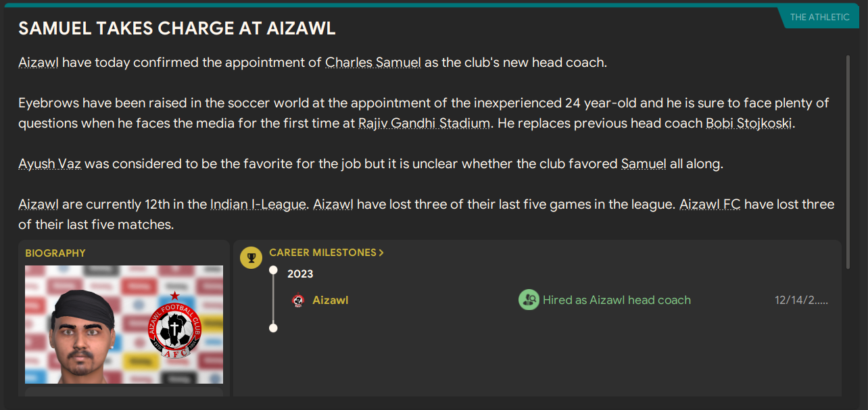Click the small Aizawl badge in the milestones timeline
The width and height of the screenshot is (868, 410).
coord(297,300)
